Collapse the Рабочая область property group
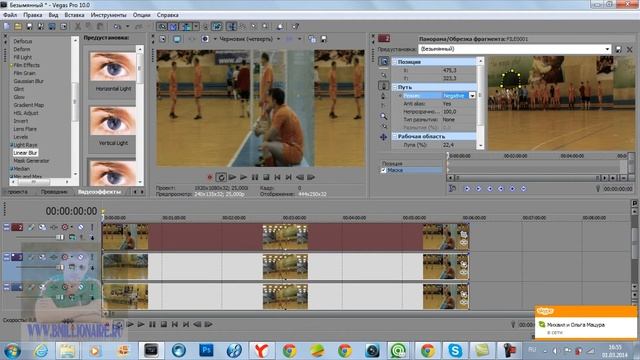This screenshot has height=360, width=640. pyautogui.click(x=395, y=137)
